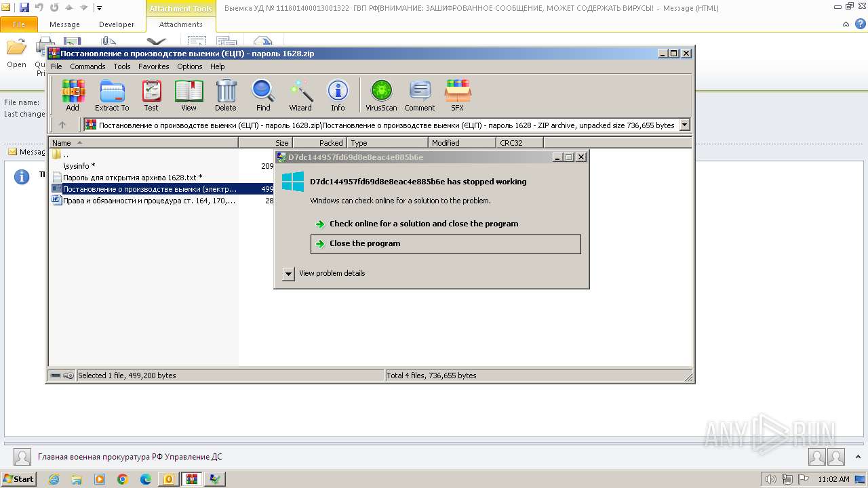Run the Test archive tool
This screenshot has width=868, height=488.
point(151,95)
